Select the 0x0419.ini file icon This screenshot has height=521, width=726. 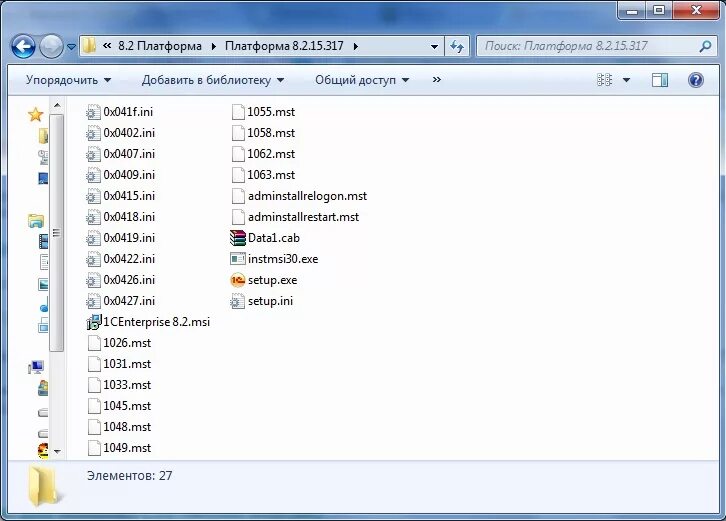click(x=94, y=238)
